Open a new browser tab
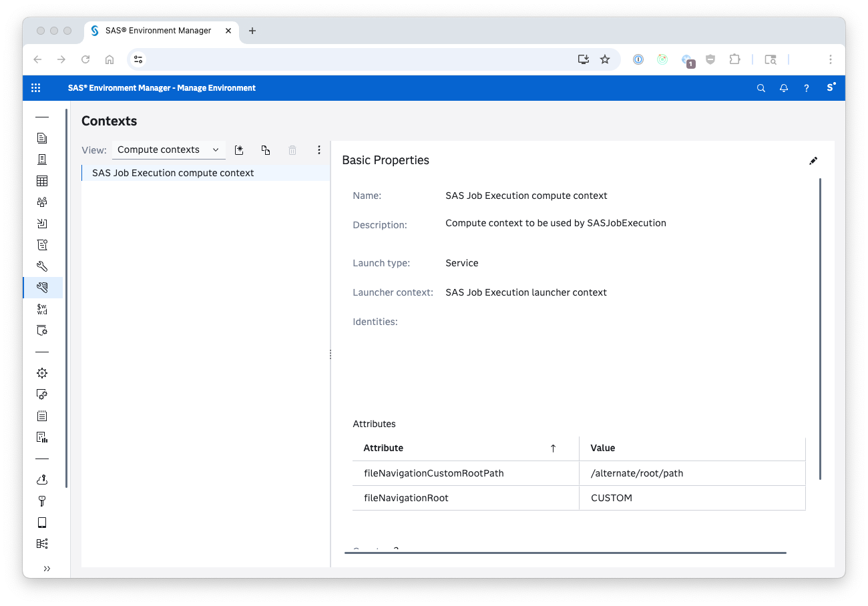This screenshot has width=868, height=606. pos(252,31)
